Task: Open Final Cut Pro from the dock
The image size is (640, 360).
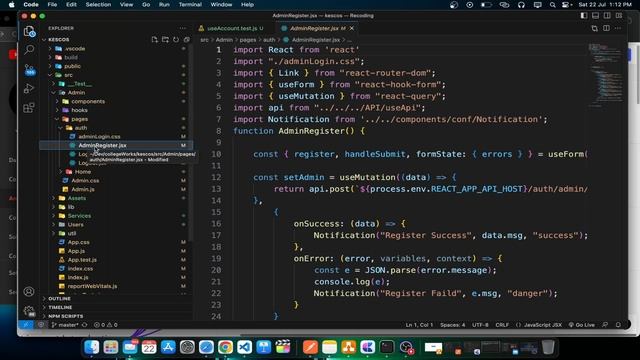Action: [283, 347]
